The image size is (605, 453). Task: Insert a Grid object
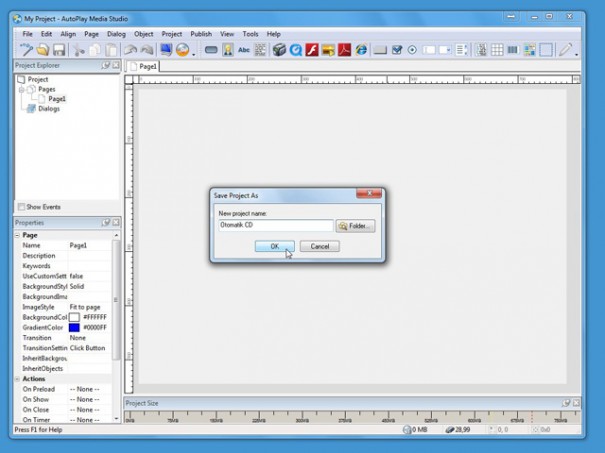coord(497,50)
